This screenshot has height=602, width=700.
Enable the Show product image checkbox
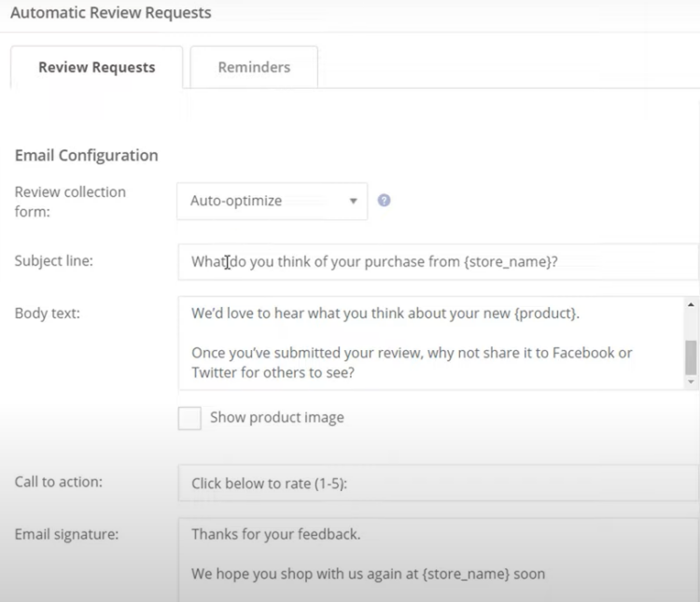coord(189,418)
